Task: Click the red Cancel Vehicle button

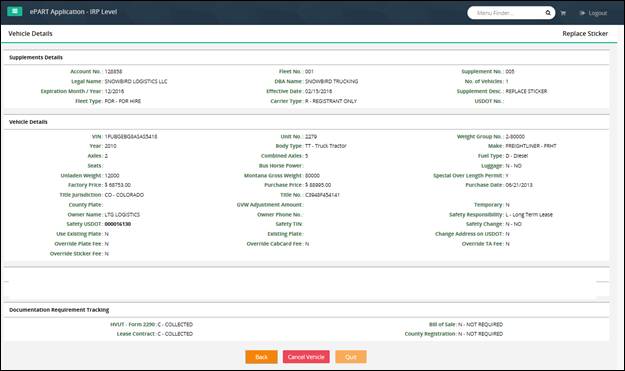Action: coord(306,357)
